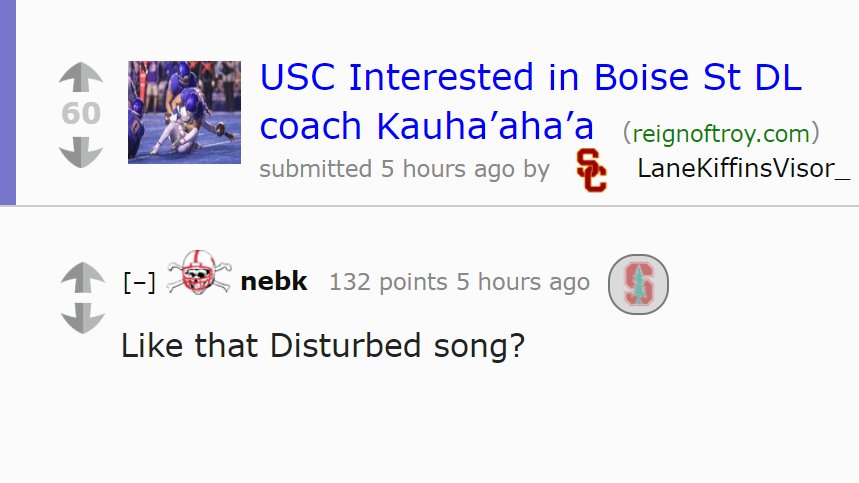Click the empty area below the comment
The width and height of the screenshot is (859, 483).
(430, 430)
